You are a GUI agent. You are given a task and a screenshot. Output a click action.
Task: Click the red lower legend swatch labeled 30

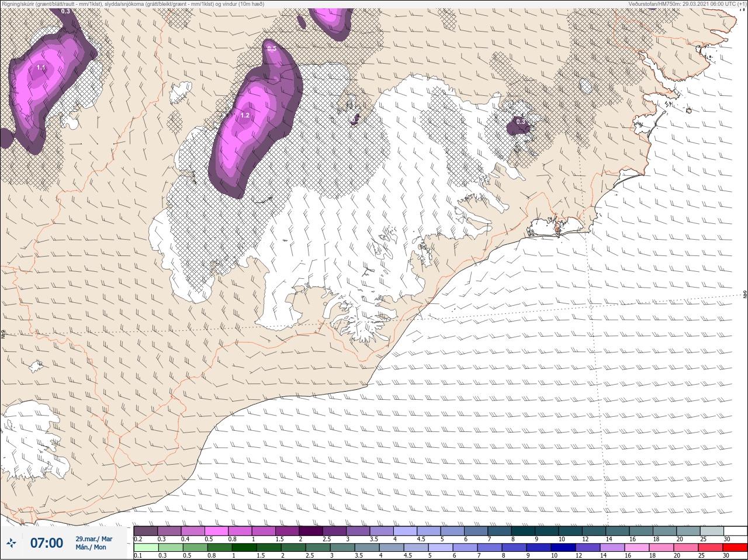click(736, 548)
